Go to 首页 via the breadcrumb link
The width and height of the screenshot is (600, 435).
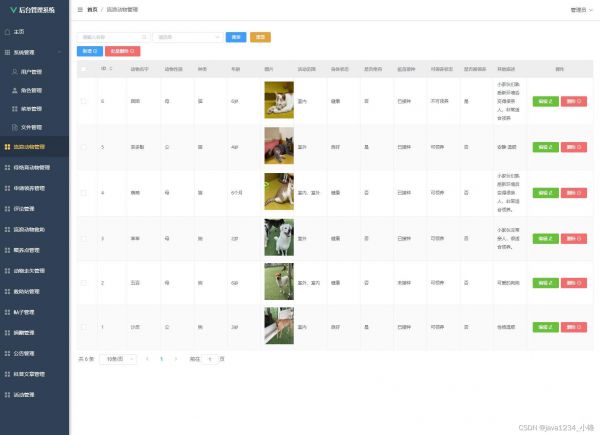coord(92,10)
